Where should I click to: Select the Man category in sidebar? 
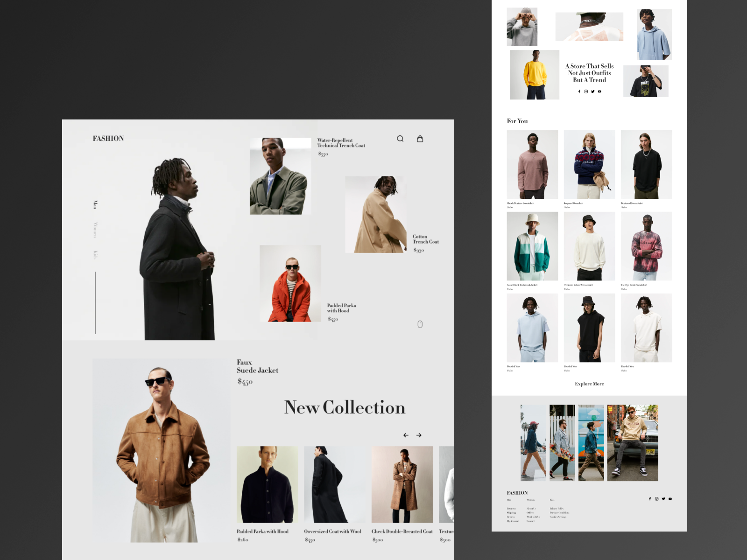(x=95, y=204)
